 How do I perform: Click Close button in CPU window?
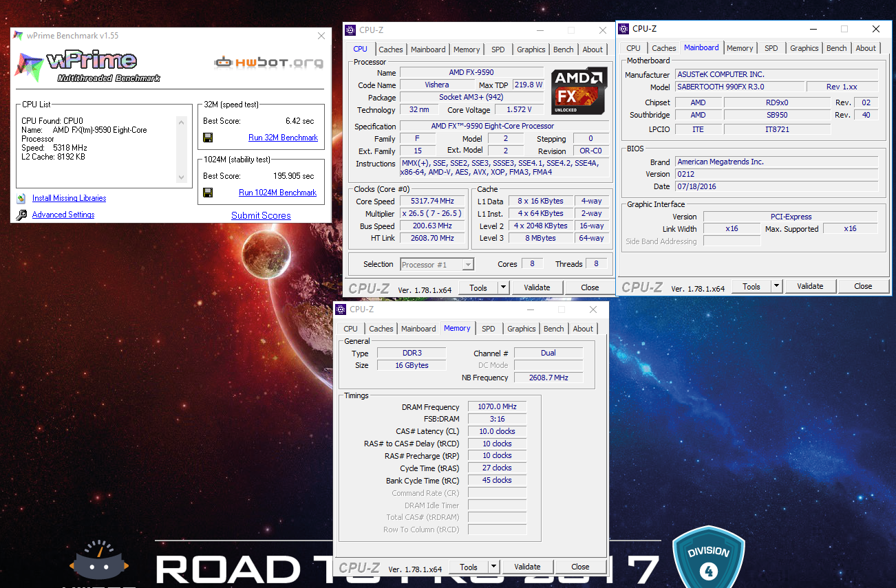pyautogui.click(x=590, y=287)
